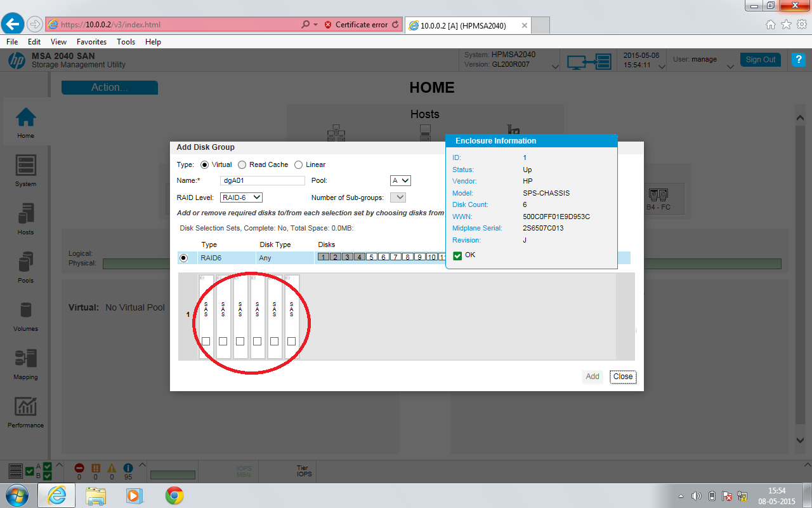Open the Performance view from the sidebar

click(25, 411)
